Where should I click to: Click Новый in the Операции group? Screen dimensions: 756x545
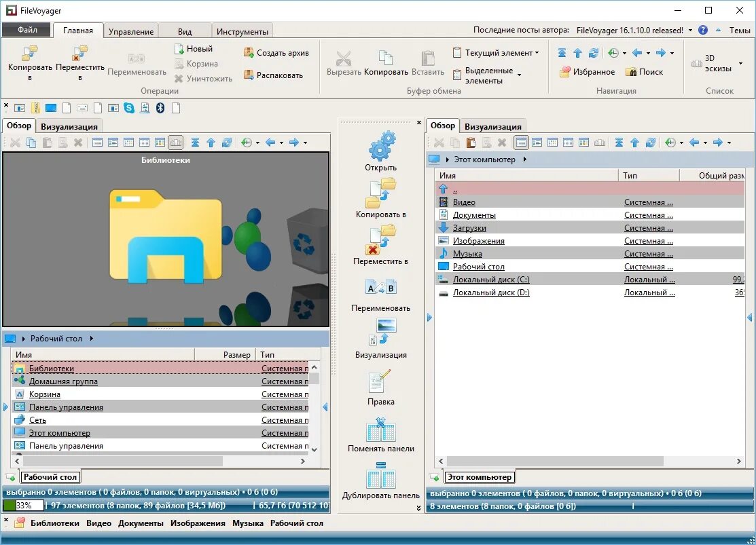pyautogui.click(x=194, y=49)
